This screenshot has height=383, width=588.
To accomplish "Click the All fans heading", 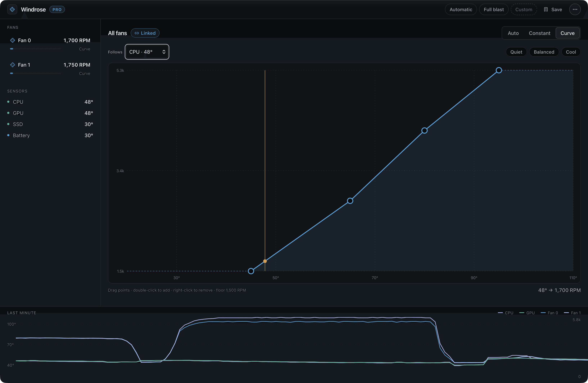I will tap(117, 33).
